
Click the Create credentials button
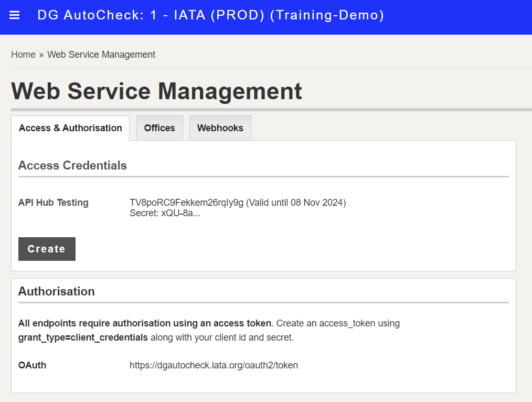tap(47, 249)
